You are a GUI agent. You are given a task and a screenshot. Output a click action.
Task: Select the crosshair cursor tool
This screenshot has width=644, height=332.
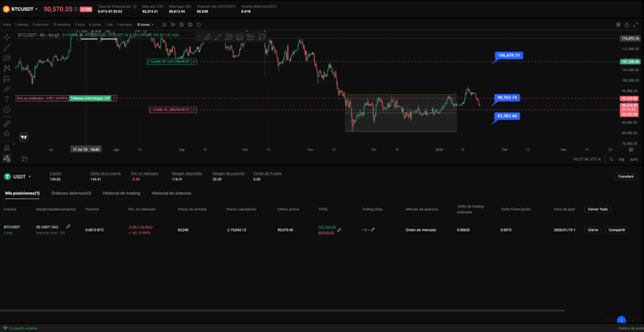(x=7, y=37)
